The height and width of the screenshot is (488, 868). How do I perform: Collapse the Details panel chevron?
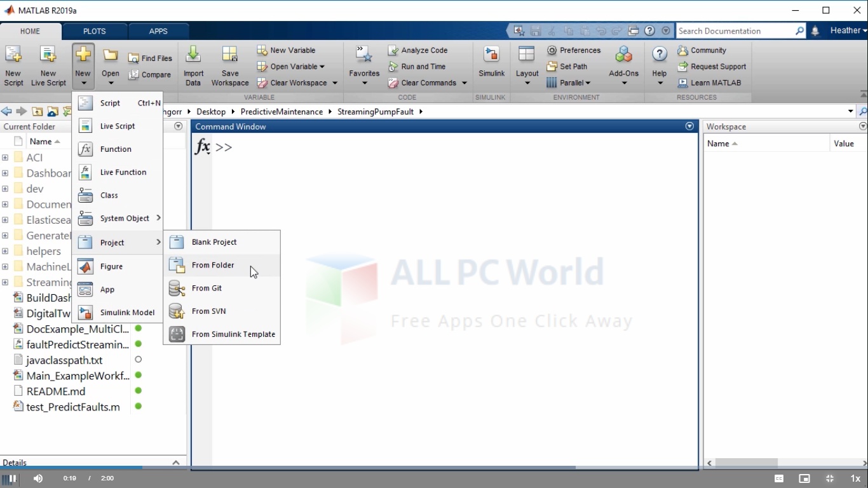(x=176, y=463)
